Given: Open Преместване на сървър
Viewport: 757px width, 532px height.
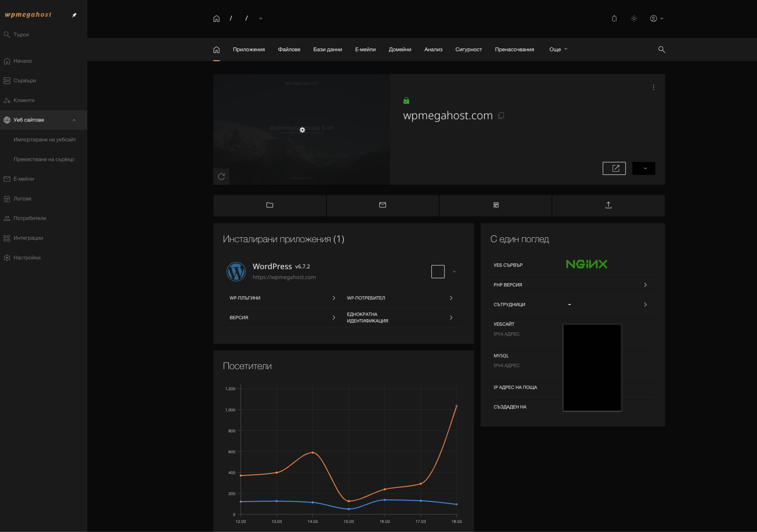Looking at the screenshot, I should 43,159.
